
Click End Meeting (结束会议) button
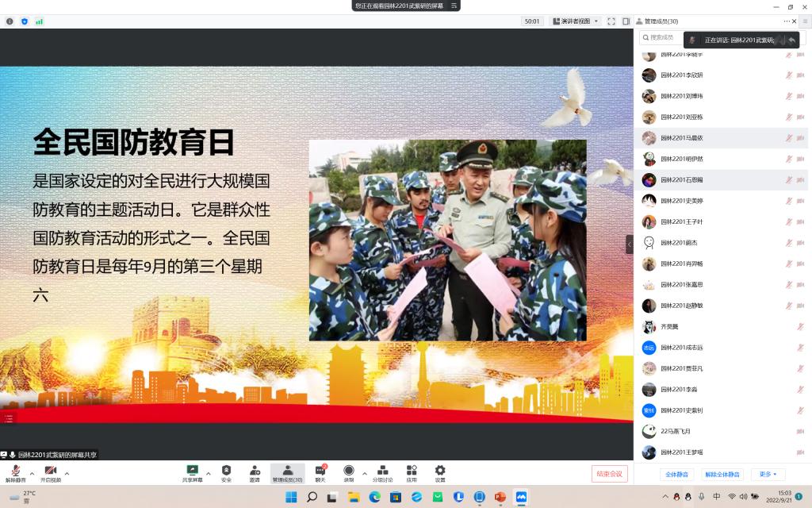point(609,474)
